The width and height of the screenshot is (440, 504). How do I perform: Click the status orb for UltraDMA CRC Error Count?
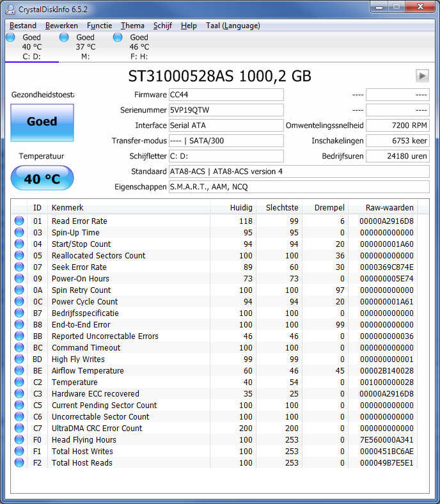[19, 428]
